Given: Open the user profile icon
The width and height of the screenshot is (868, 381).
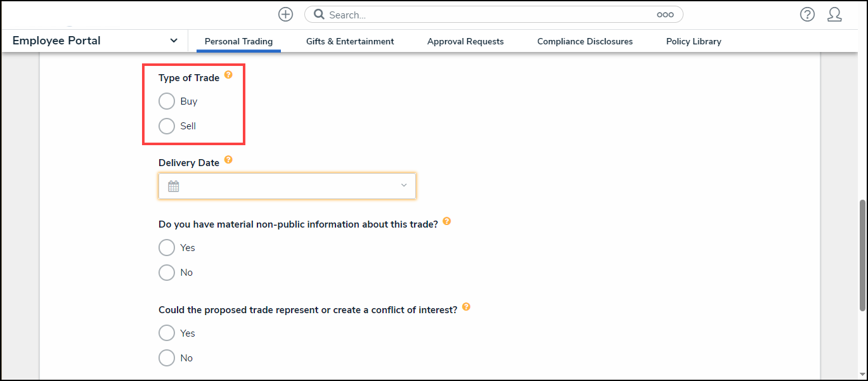Looking at the screenshot, I should pyautogui.click(x=834, y=14).
